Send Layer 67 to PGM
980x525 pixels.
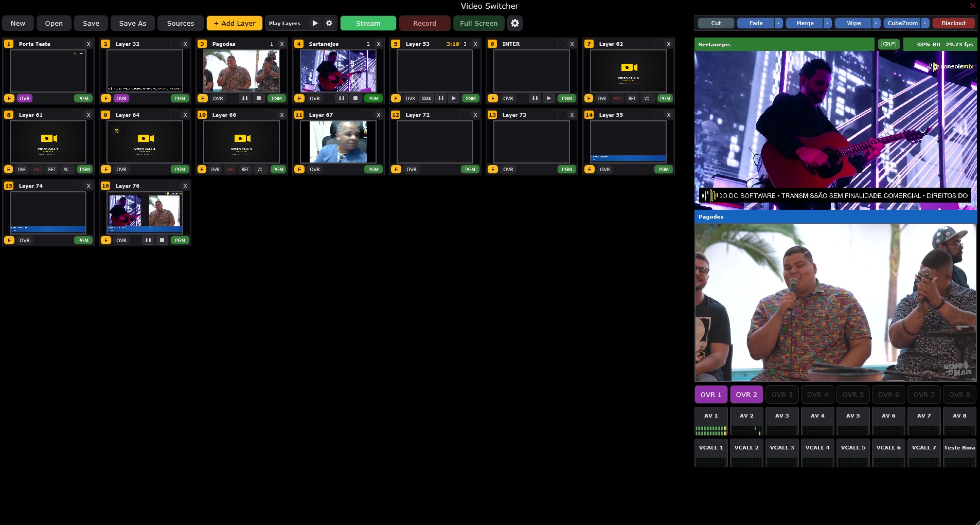tap(373, 169)
